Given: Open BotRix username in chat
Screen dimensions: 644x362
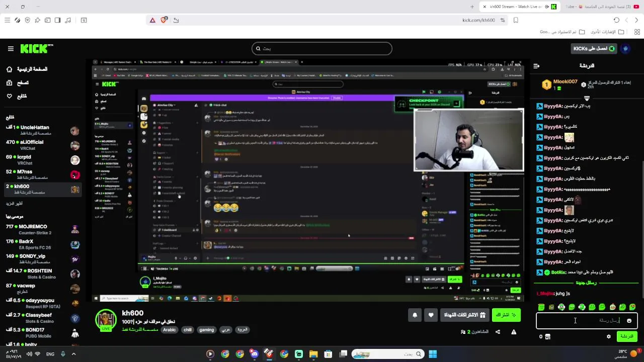Looking at the screenshot, I should tap(558, 273).
